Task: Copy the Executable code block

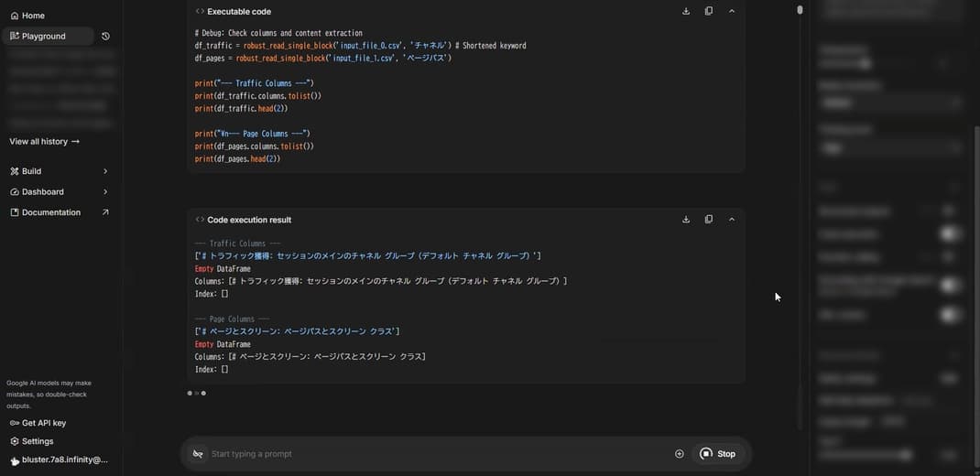Action: pyautogui.click(x=709, y=11)
